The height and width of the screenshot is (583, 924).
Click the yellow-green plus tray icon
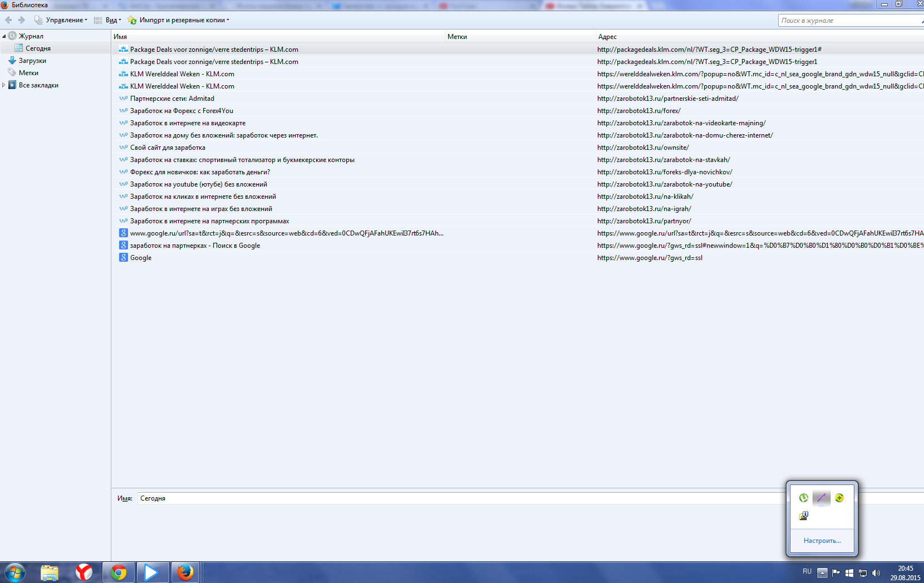[x=839, y=498]
